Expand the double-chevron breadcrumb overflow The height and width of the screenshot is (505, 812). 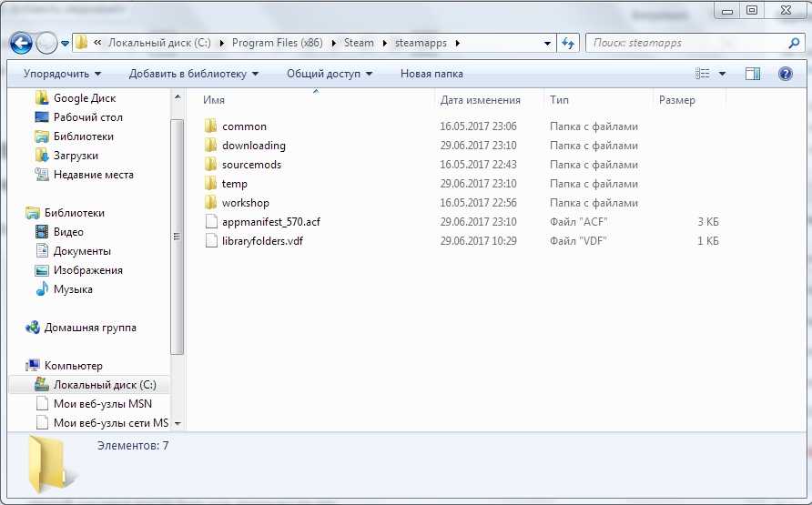(x=97, y=43)
